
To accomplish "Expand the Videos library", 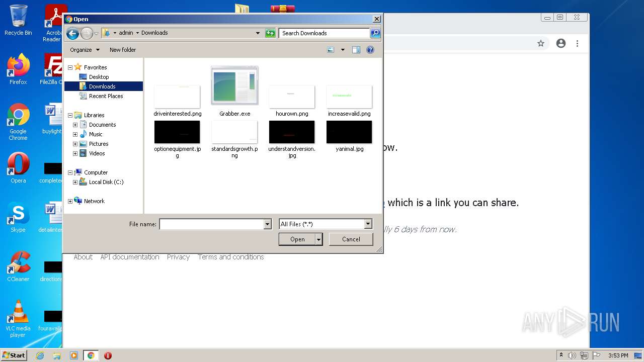I will click(75, 153).
